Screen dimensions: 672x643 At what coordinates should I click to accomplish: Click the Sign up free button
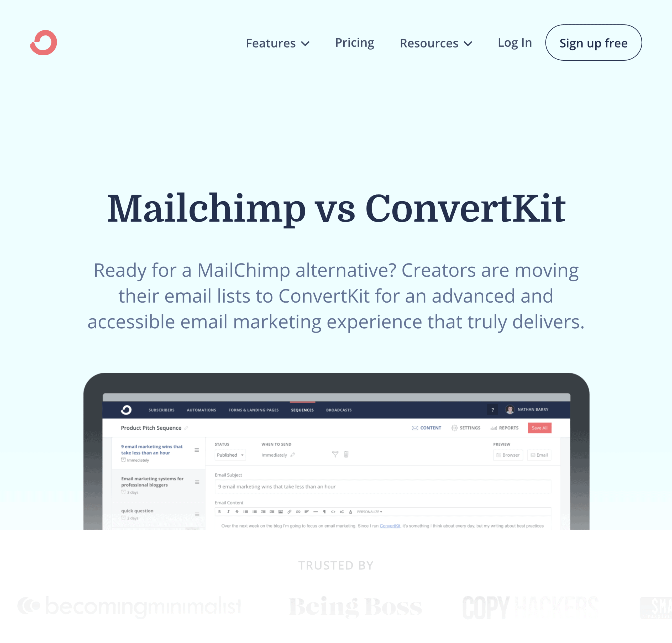pyautogui.click(x=594, y=43)
